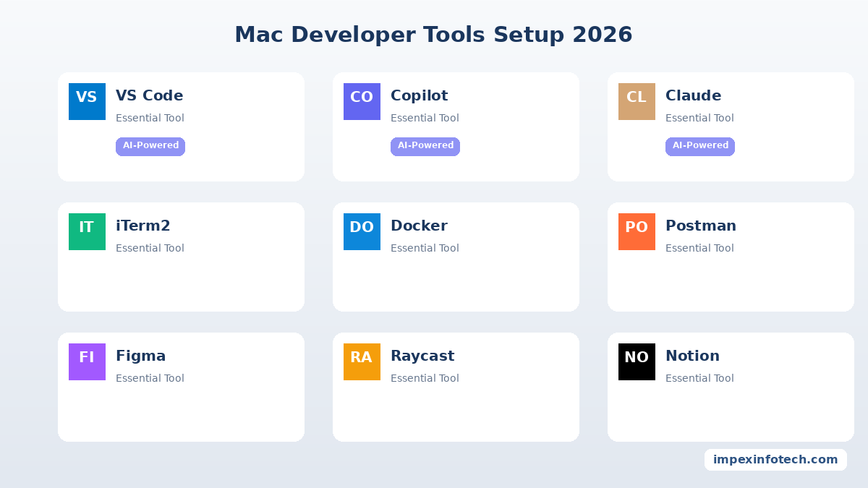
Task: Click the tan CL Claude icon
Action: coord(637,101)
